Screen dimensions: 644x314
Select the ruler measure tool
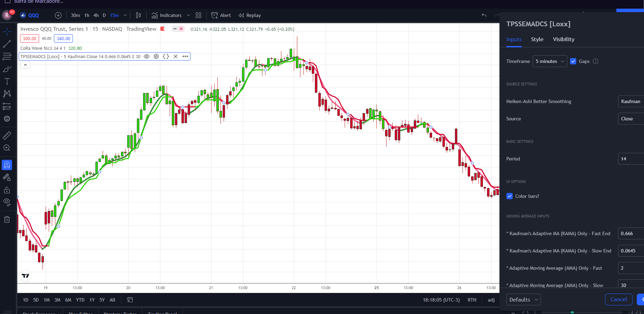[7, 135]
